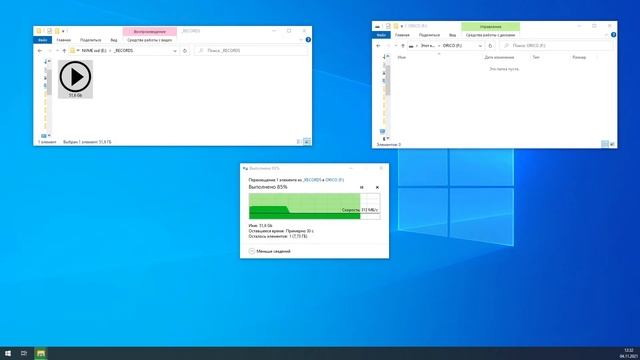Screen dimensions: 640x360
Task: Click the search box in ORICO window
Action: point(556,46)
